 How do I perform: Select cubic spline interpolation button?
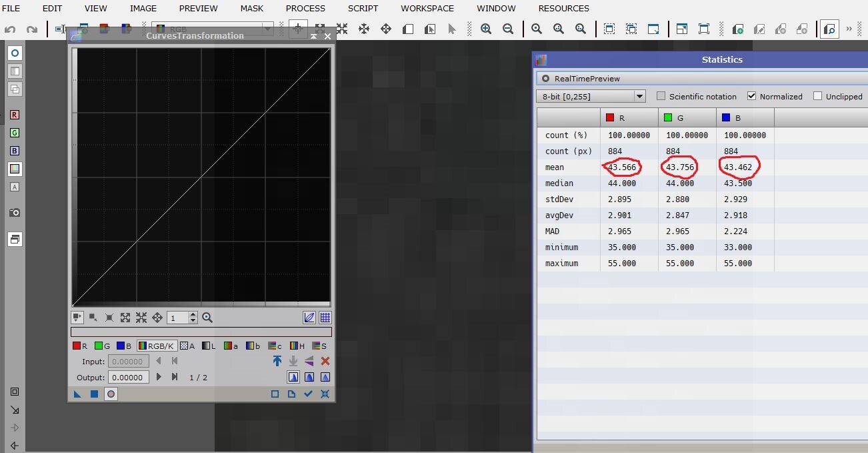click(309, 377)
